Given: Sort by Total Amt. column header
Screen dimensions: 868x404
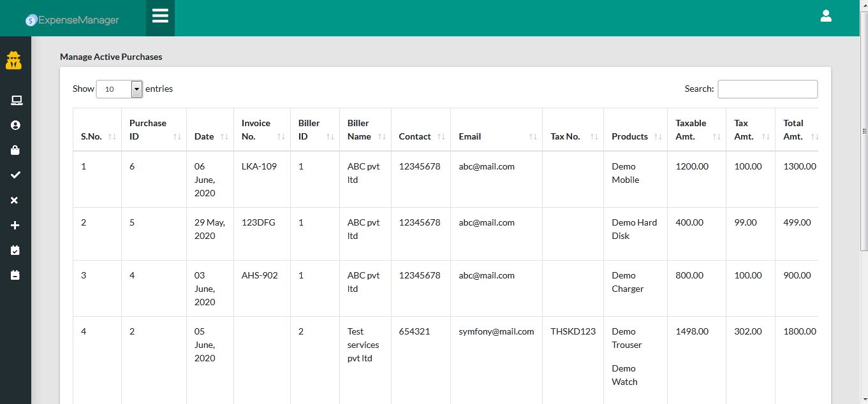Looking at the screenshot, I should 796,130.
